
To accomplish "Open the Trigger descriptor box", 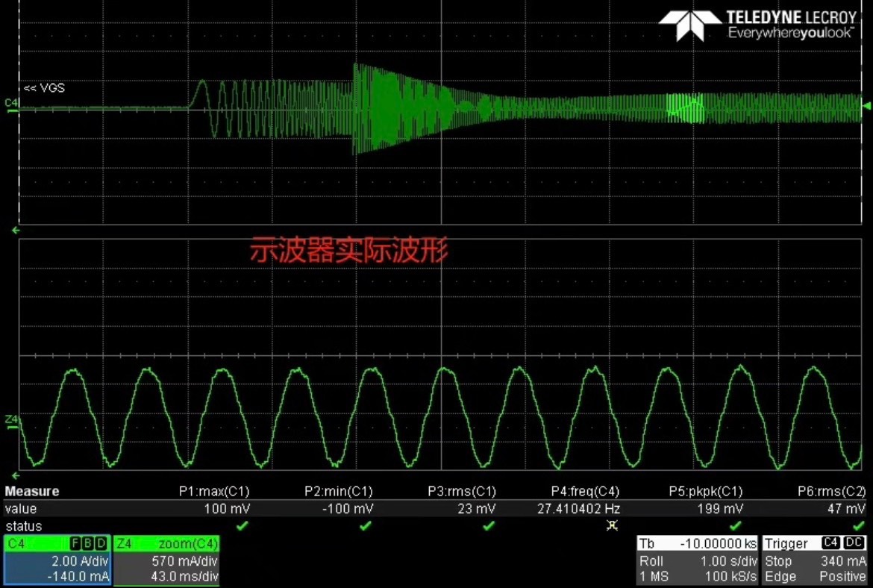I will (x=814, y=560).
